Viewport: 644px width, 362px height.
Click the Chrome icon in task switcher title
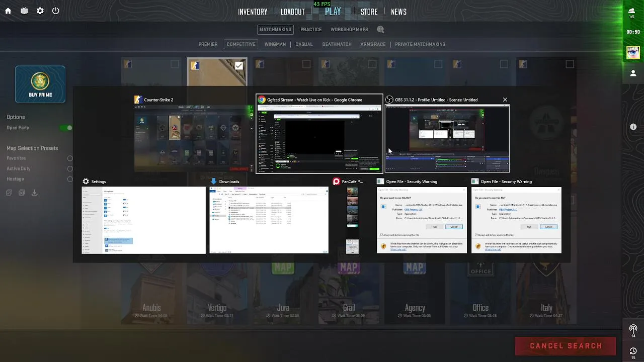[262, 100]
